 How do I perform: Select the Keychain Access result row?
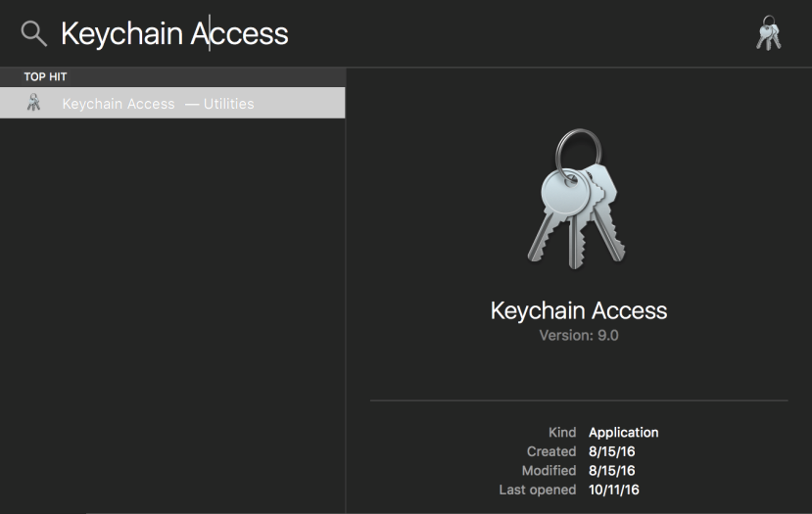coord(172,103)
